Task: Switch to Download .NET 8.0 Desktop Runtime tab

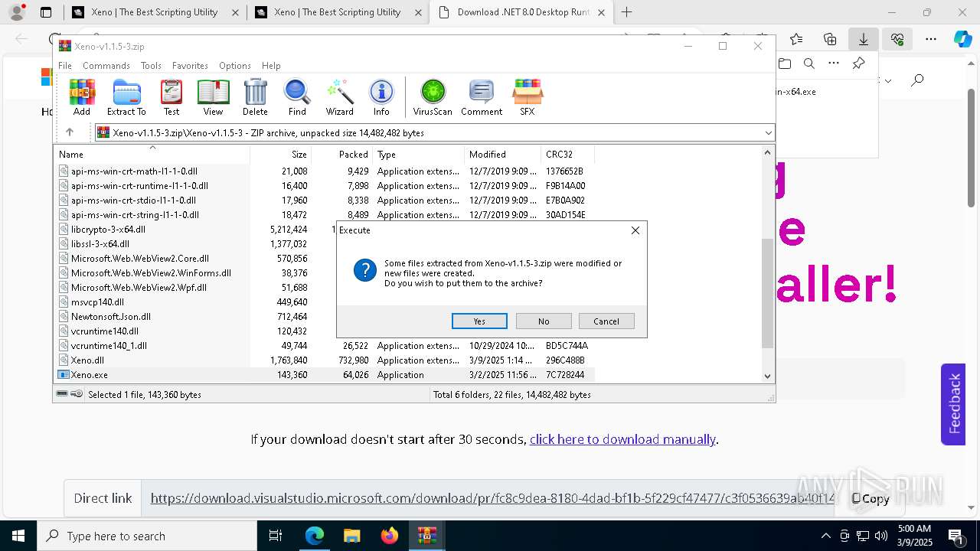Action: [x=521, y=12]
